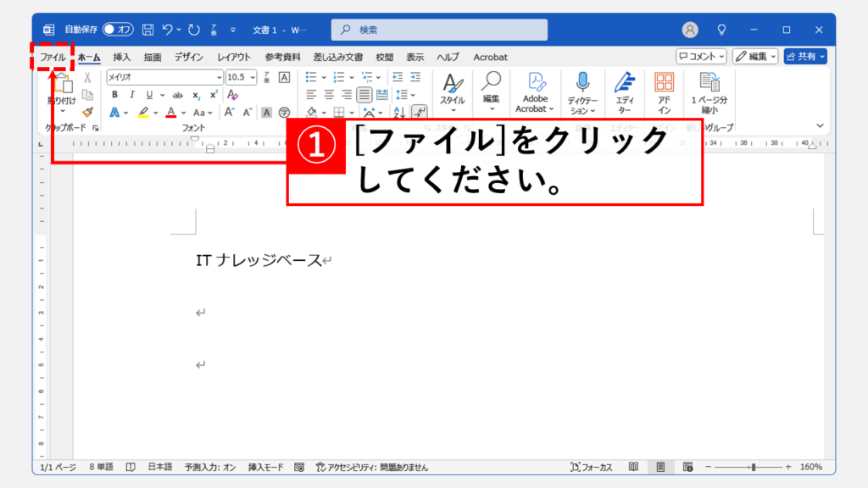Click the Shrink One Page (1ページ分縮小) icon
This screenshot has height=488, width=868.
[709, 82]
